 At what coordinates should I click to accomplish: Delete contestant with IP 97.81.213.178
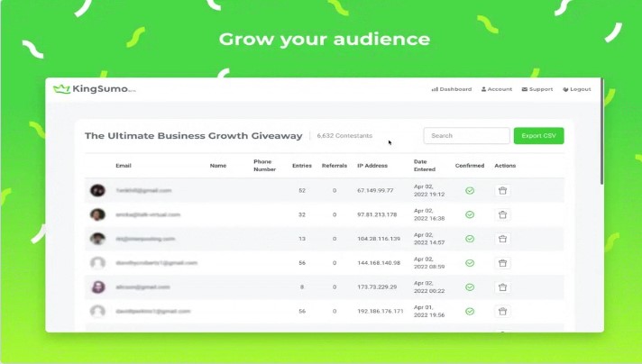pos(503,214)
